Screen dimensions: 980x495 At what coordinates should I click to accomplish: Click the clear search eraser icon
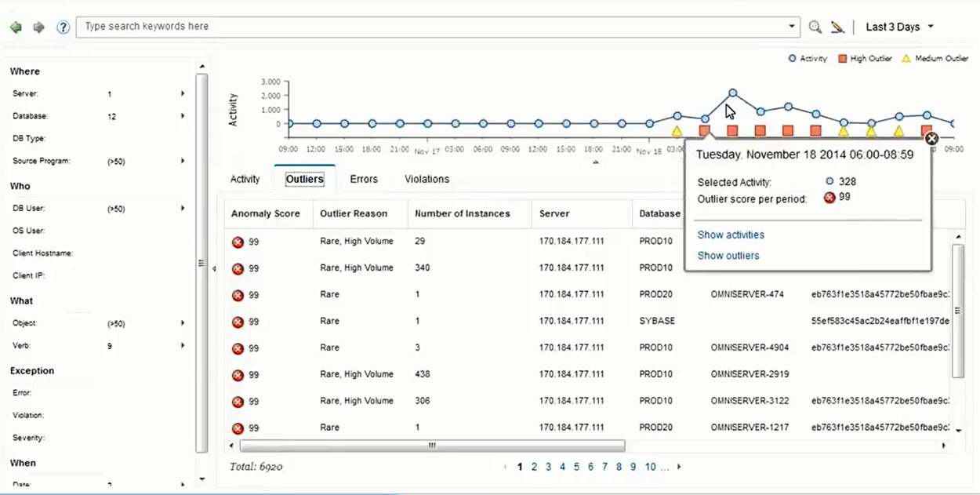tap(837, 27)
